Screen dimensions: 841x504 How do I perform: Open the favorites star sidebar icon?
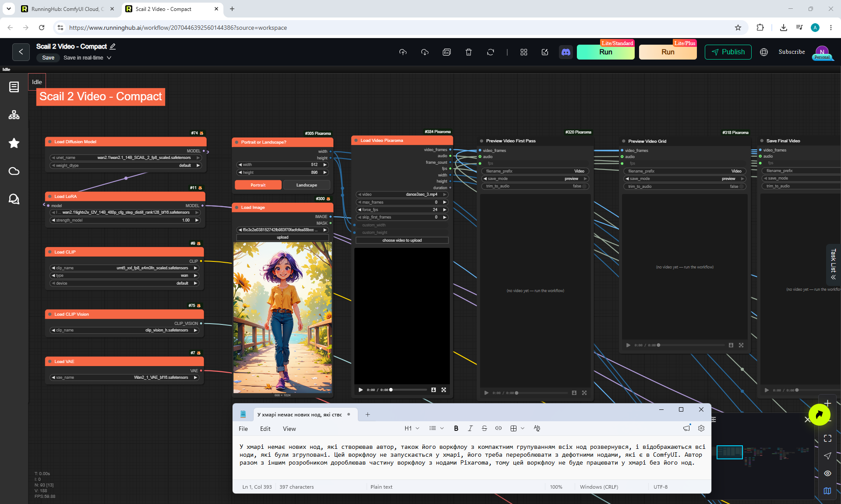tap(14, 143)
